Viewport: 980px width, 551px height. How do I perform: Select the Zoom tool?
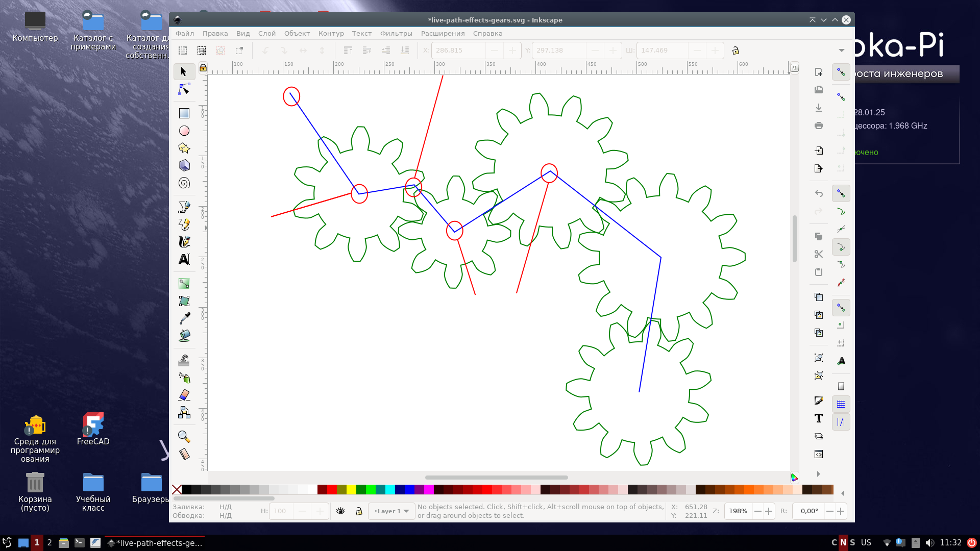pyautogui.click(x=184, y=436)
